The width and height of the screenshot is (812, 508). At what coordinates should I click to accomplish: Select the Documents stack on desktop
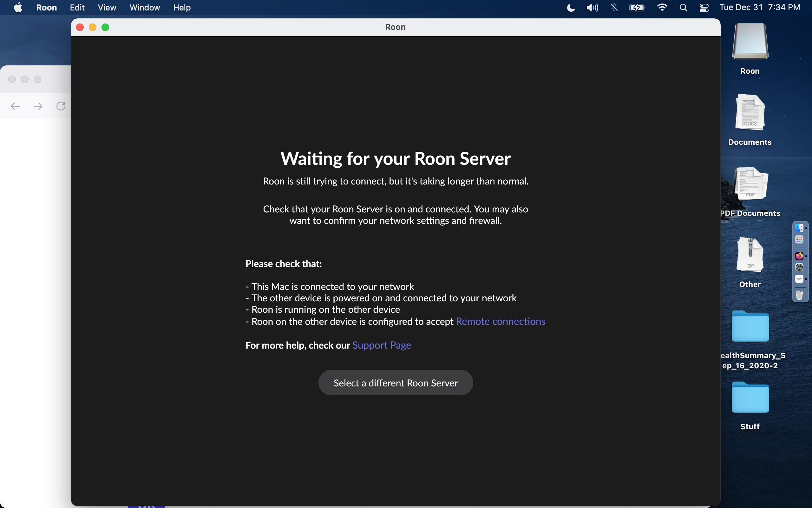click(x=750, y=112)
